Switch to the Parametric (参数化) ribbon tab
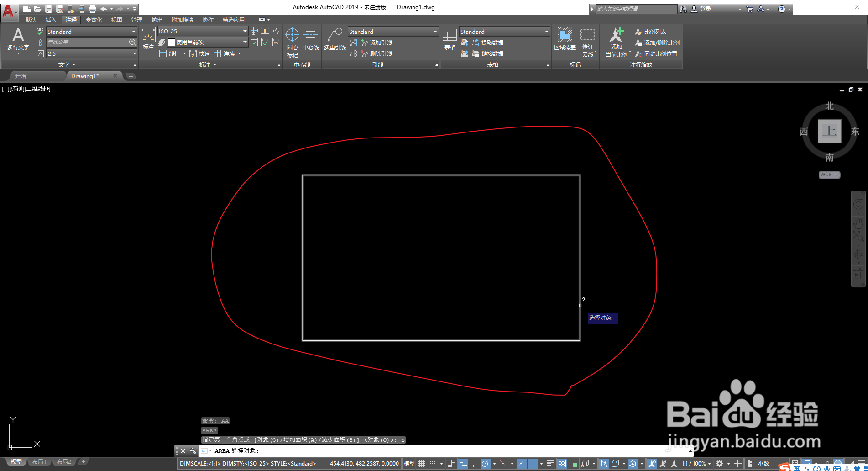Image resolution: width=868 pixels, height=471 pixels. (94, 20)
